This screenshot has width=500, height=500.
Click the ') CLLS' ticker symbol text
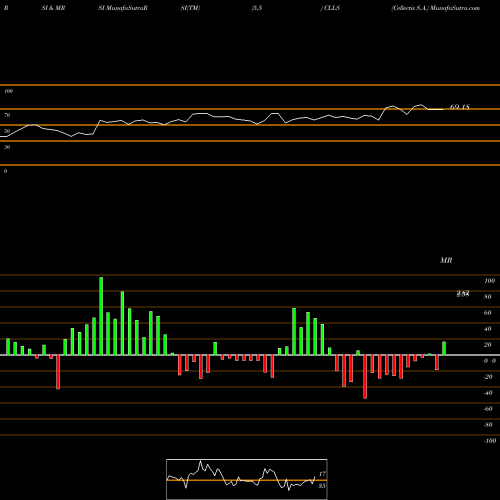(330, 8)
